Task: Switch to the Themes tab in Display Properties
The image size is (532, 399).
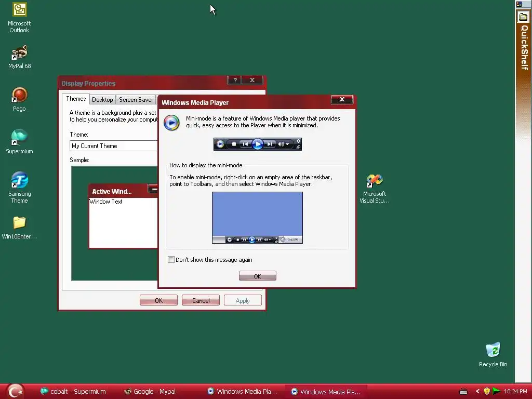Action: pos(76,99)
